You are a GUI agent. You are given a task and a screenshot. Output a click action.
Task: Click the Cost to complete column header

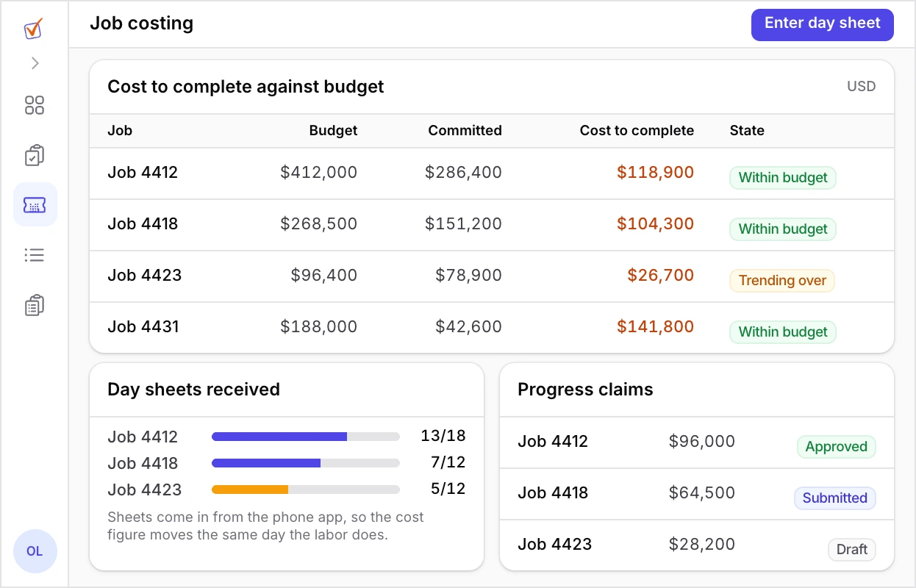637,131
